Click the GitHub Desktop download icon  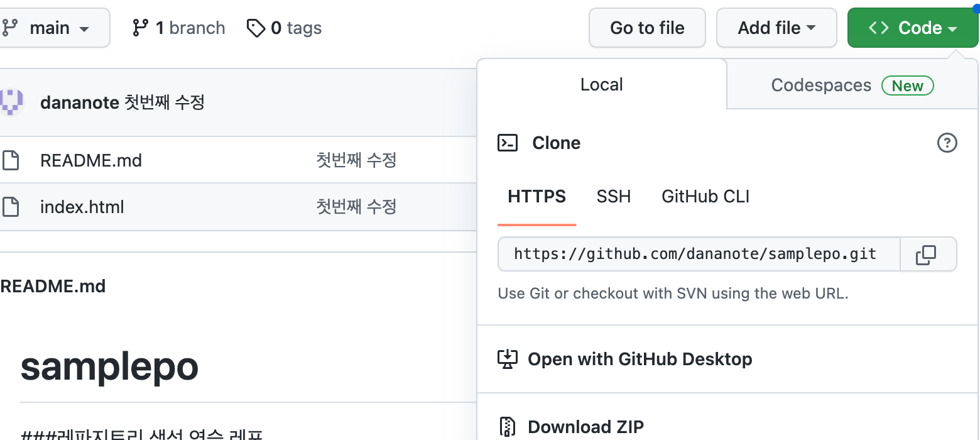pos(508,359)
